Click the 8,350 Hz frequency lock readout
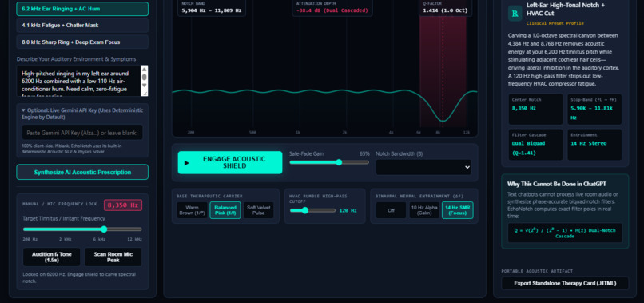644x303 pixels. [123, 205]
